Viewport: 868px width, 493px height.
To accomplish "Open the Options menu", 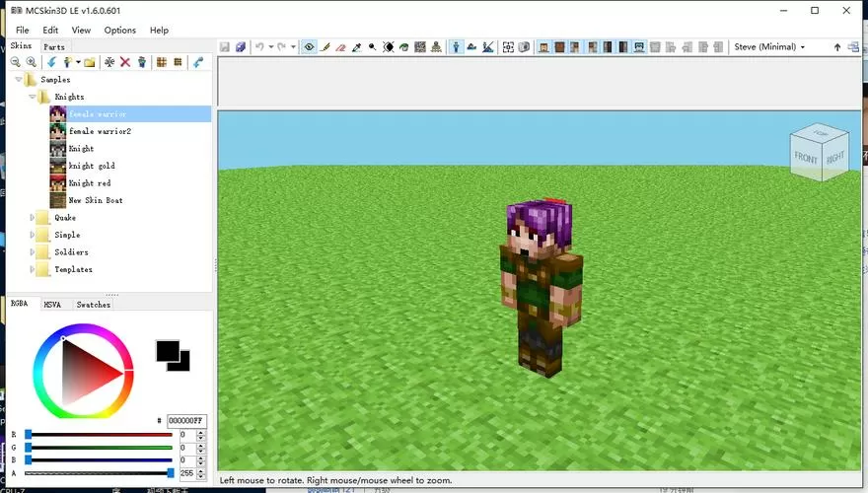I will [119, 30].
